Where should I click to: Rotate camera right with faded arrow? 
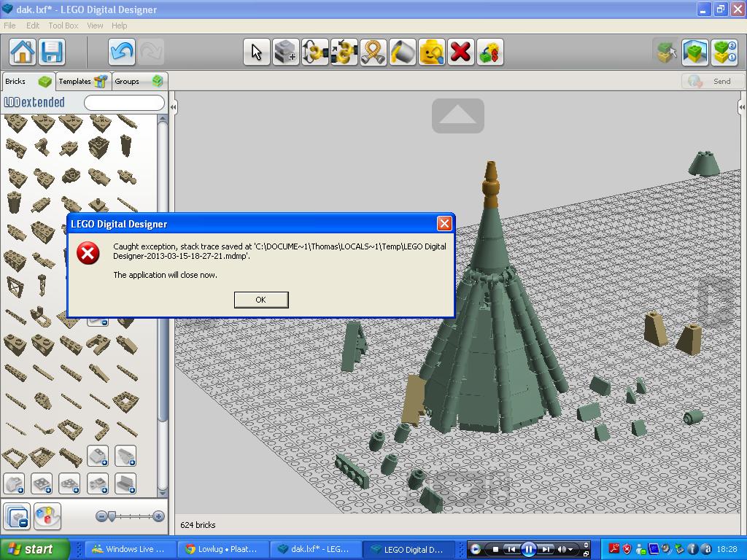click(x=716, y=302)
